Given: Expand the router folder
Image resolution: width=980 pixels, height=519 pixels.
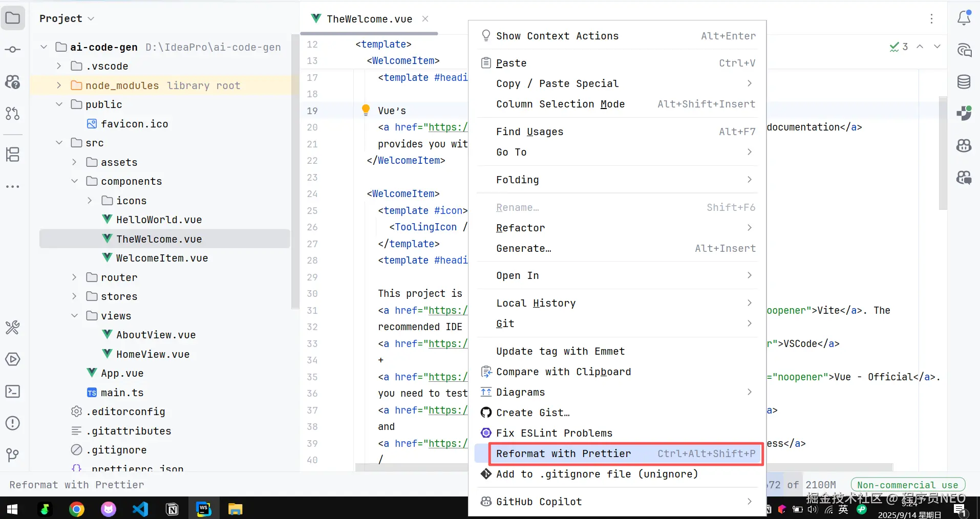Looking at the screenshot, I should [74, 277].
